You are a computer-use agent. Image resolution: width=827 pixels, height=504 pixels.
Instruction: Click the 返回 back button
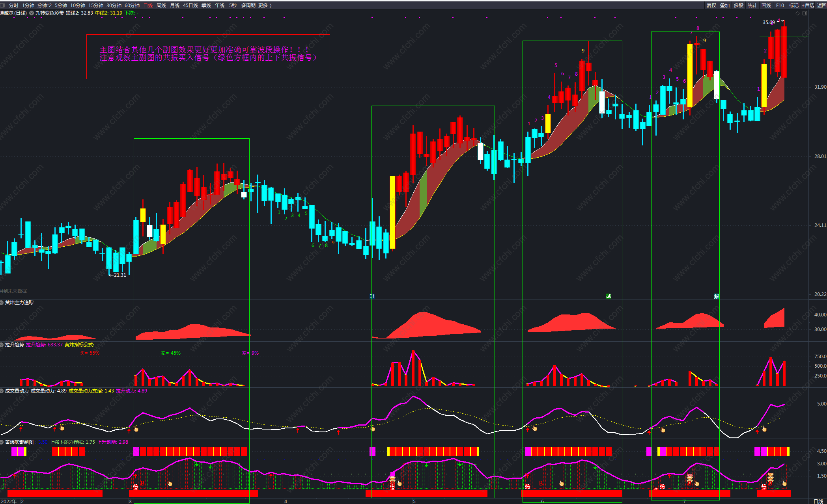pos(822,5)
